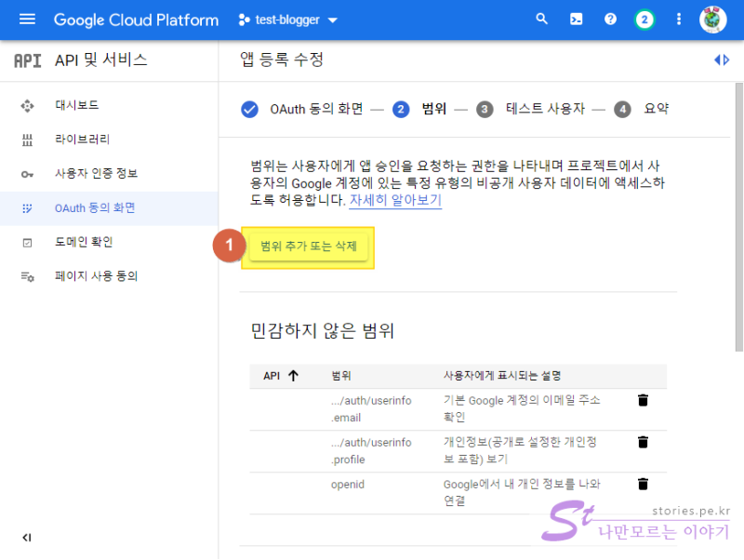Click the user account avatar
The image size is (744, 560).
click(712, 20)
